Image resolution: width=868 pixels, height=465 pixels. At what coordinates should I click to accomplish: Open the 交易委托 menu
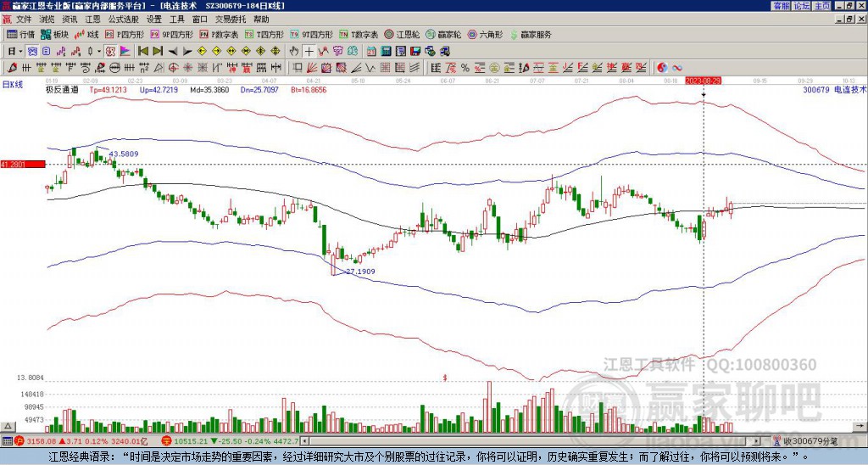230,20
